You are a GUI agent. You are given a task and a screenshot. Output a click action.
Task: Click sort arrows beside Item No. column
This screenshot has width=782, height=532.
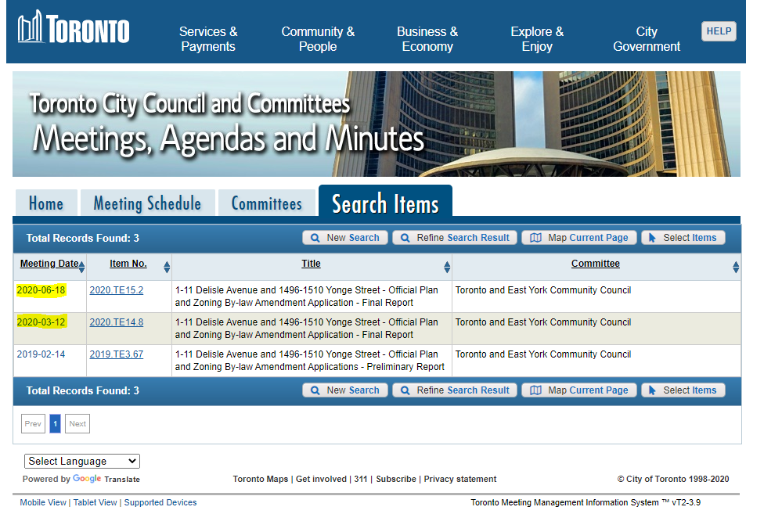coord(167,267)
